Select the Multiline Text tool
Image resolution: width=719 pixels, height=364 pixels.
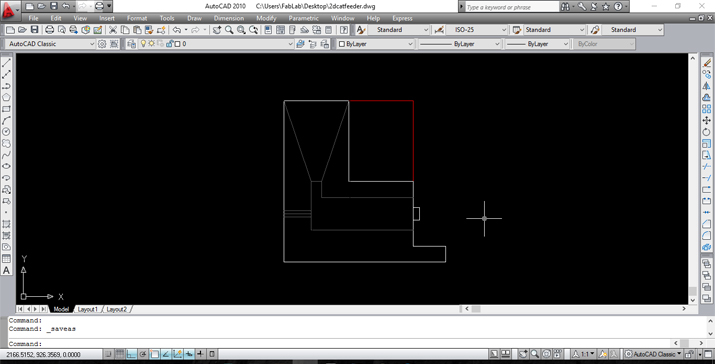point(6,270)
